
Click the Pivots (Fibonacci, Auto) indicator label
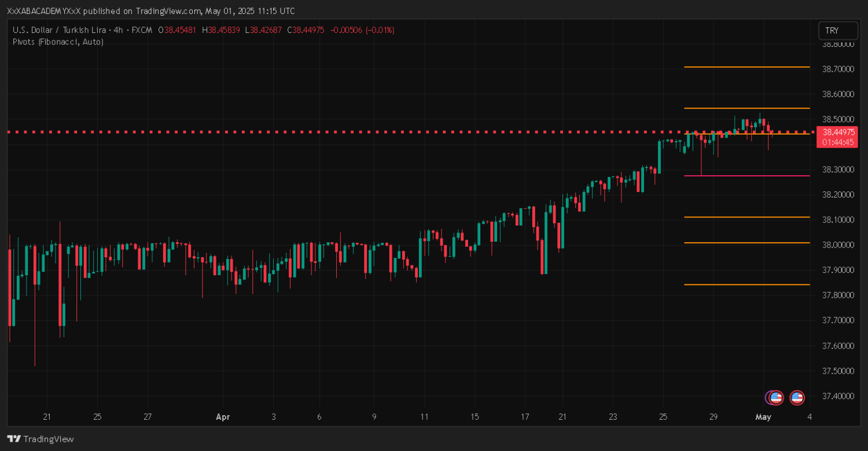pyautogui.click(x=58, y=42)
